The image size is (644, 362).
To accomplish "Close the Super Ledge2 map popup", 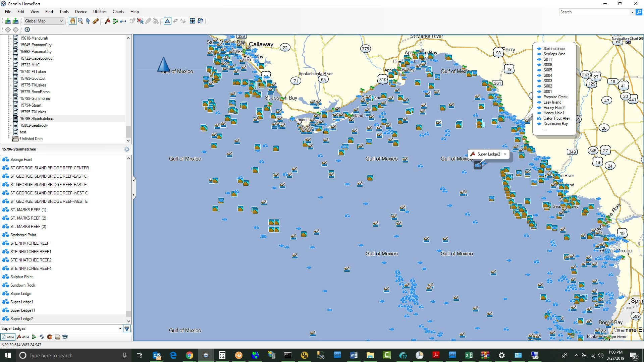I will 505,154.
